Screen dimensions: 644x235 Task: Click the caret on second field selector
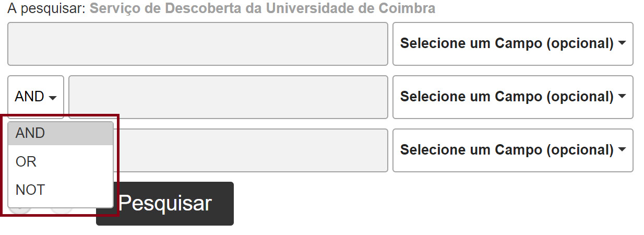click(x=622, y=97)
